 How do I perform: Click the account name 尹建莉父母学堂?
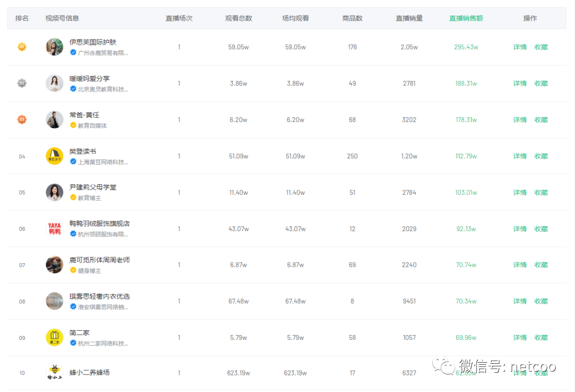(x=93, y=187)
